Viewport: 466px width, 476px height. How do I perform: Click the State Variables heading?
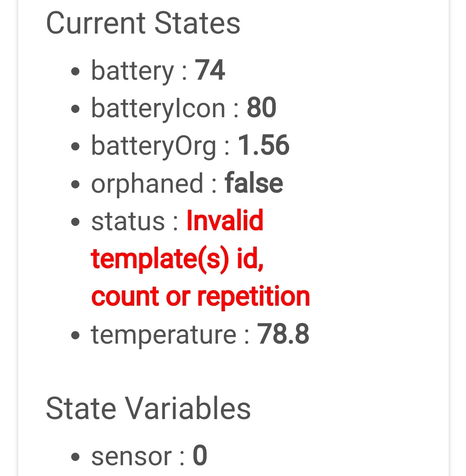click(x=148, y=408)
